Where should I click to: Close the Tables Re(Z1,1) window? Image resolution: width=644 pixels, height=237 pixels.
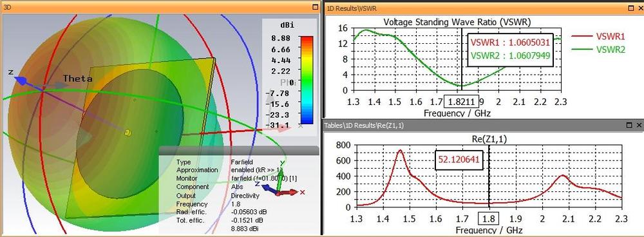(x=639, y=125)
